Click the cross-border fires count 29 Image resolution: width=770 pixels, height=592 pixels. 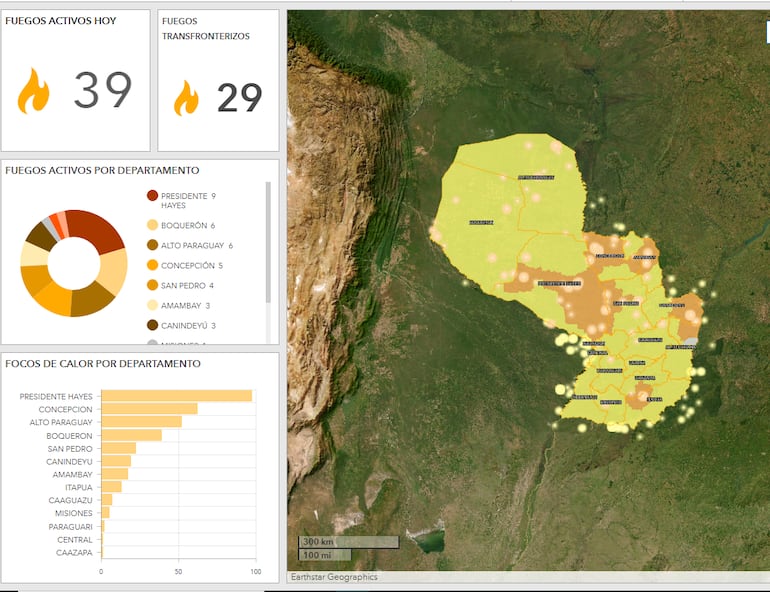tap(239, 98)
